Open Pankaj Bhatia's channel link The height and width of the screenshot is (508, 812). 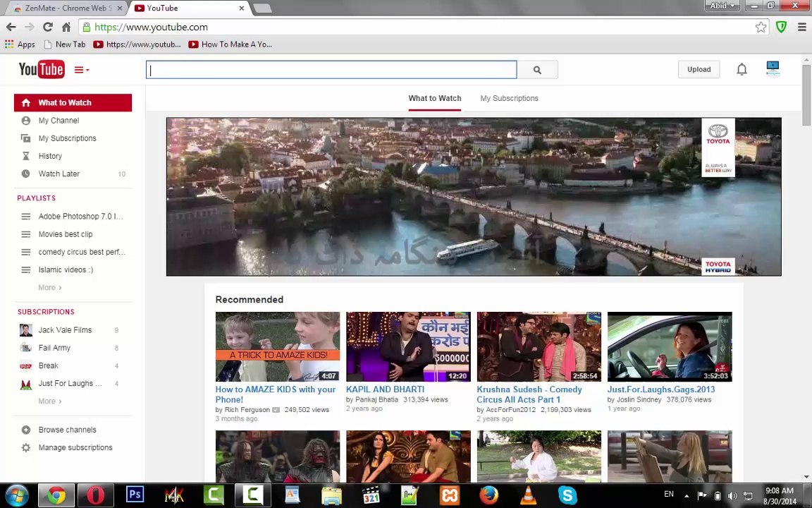pyautogui.click(x=376, y=399)
